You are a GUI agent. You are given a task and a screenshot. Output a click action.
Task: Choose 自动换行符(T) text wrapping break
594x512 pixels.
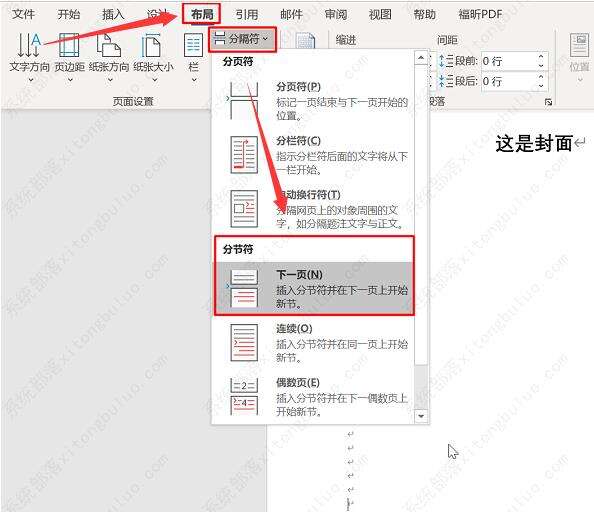[313, 209]
